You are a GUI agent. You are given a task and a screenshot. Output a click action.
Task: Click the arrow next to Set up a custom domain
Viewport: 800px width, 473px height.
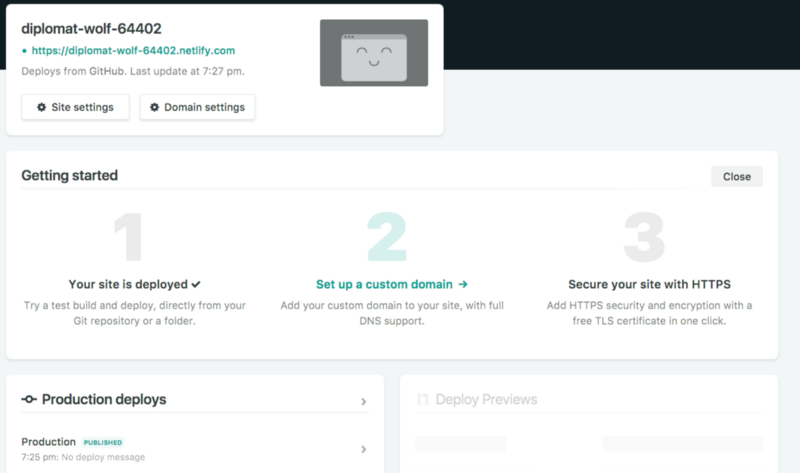463,284
